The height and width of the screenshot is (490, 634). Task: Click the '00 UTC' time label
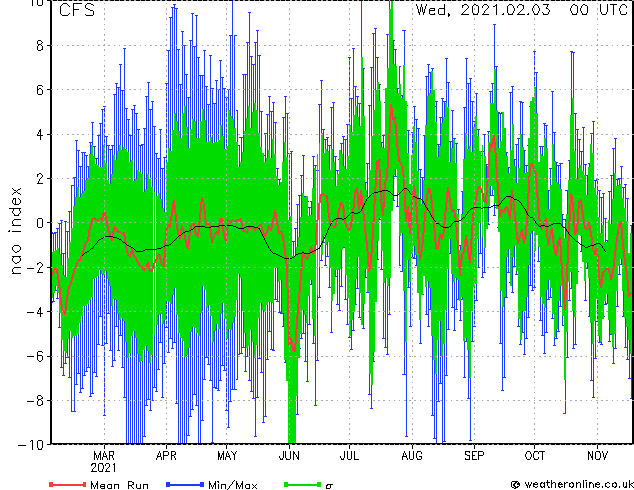click(x=599, y=9)
